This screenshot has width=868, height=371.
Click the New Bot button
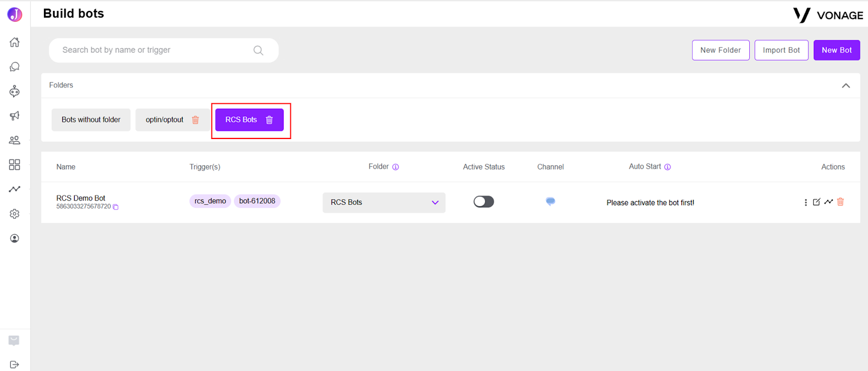pyautogui.click(x=837, y=50)
